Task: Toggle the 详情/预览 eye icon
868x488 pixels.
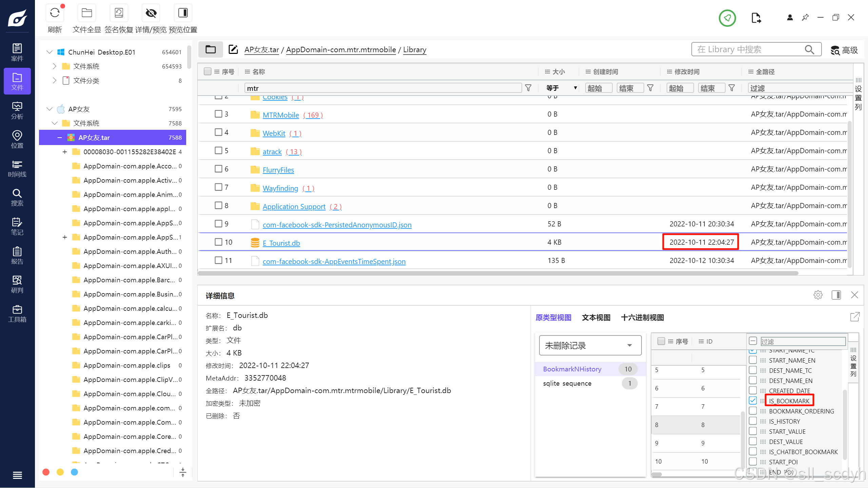Action: point(151,13)
